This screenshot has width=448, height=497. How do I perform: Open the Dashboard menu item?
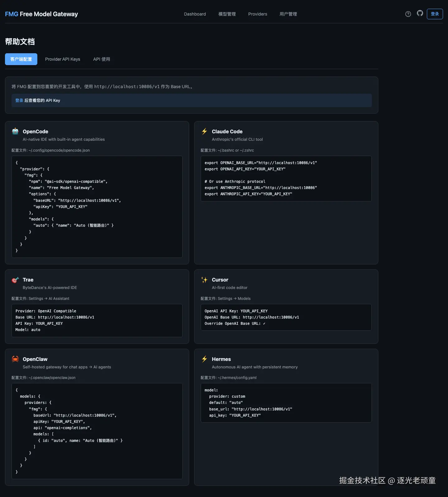(x=195, y=14)
